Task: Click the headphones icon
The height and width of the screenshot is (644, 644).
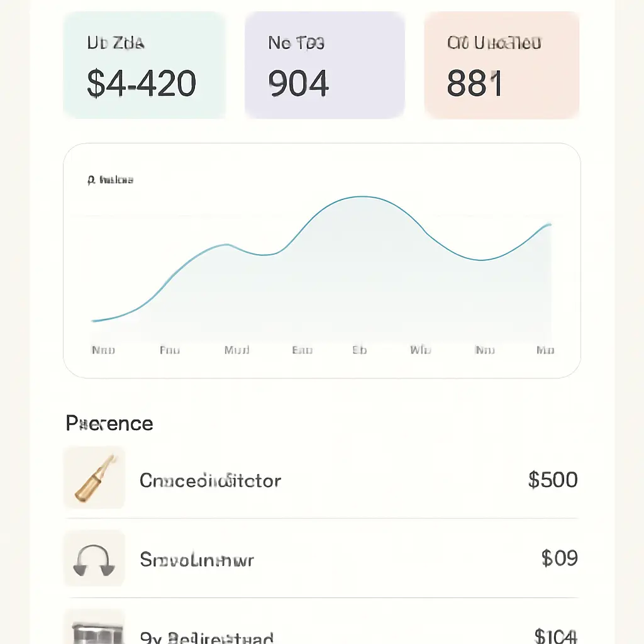Action: coord(94,558)
